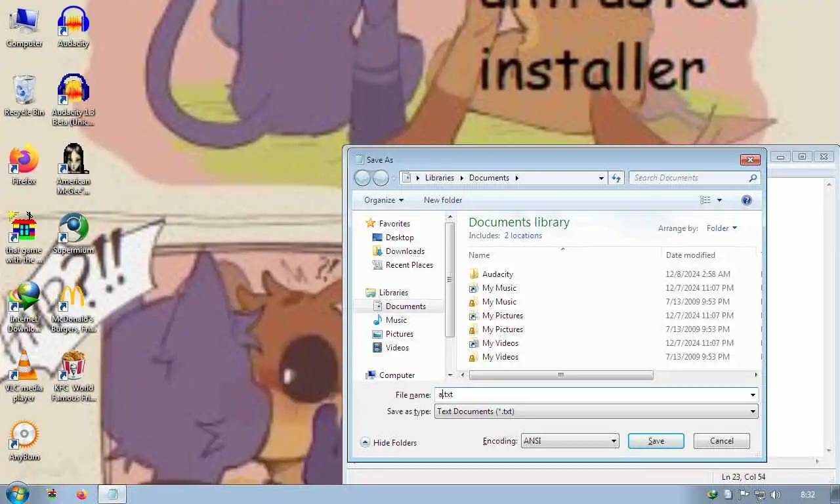Image resolution: width=840 pixels, height=504 pixels.
Task: Select the Supermium desktop shortcut
Action: coord(73,233)
